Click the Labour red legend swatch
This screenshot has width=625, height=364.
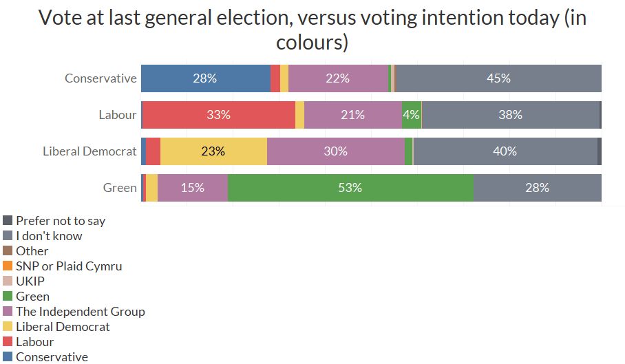[8, 341]
